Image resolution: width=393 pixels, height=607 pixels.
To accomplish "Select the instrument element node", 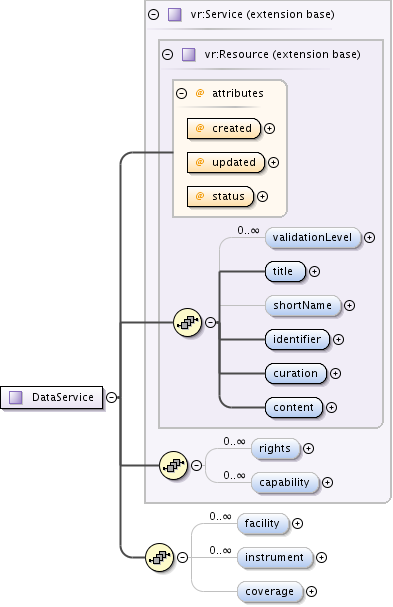I will 275,557.
